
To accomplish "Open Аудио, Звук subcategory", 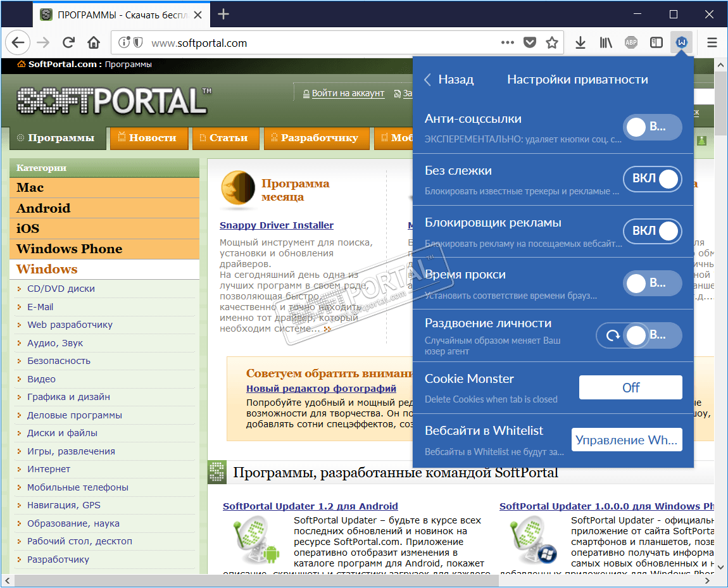I will coord(55,343).
